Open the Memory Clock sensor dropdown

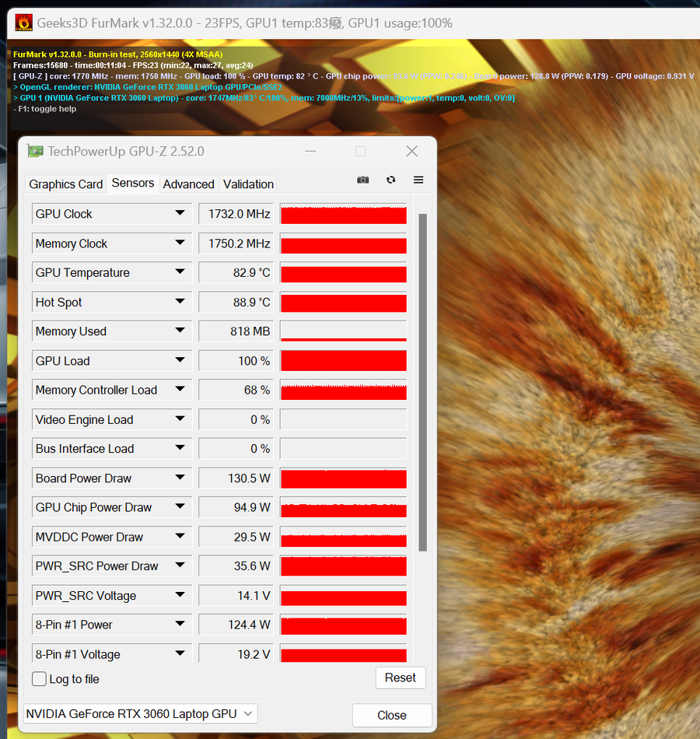[x=180, y=243]
